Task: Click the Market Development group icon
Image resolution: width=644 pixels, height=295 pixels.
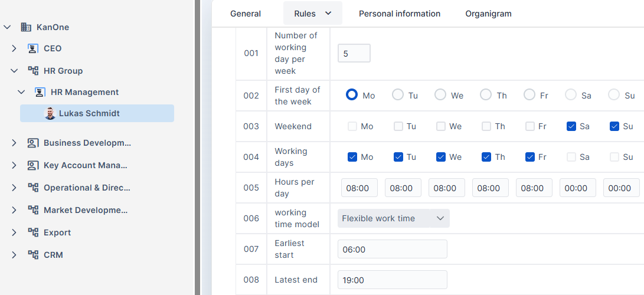Action: [x=33, y=210]
